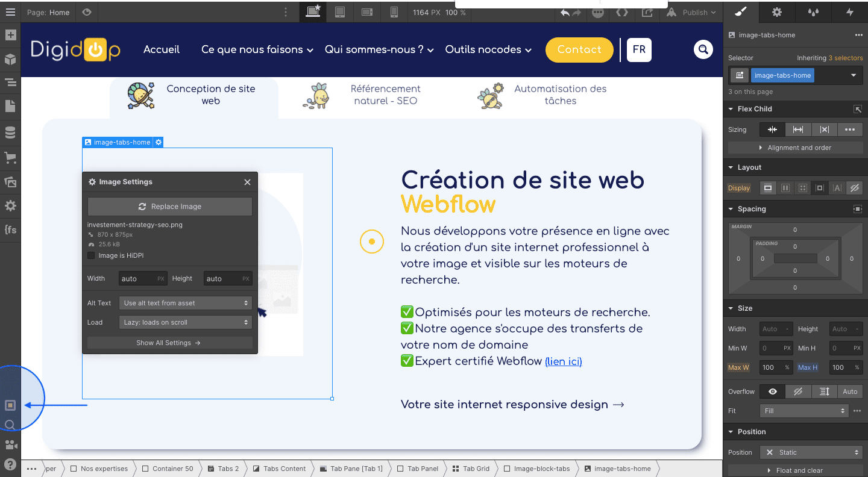Switch to the Tablet breakpoint

(340, 12)
